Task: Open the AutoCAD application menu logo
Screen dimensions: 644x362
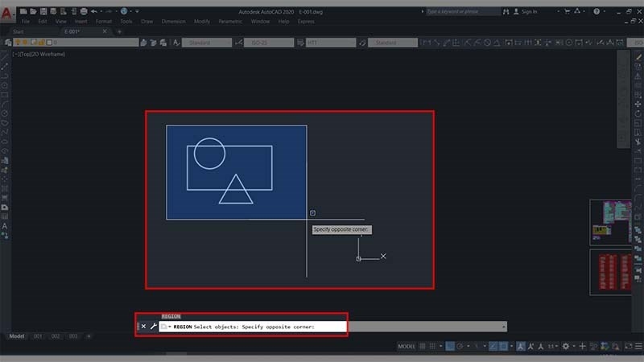Action: point(6,14)
